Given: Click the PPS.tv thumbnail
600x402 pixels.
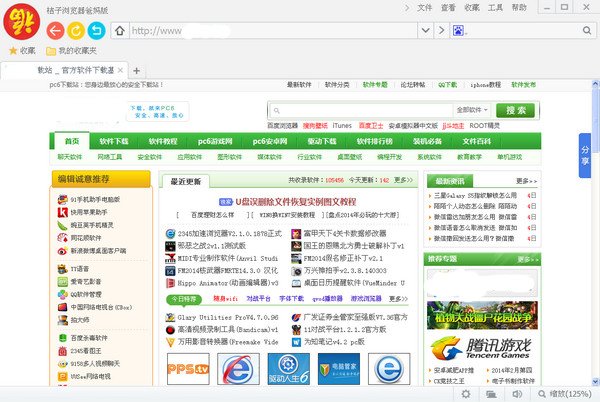Looking at the screenshot, I should tap(188, 369).
